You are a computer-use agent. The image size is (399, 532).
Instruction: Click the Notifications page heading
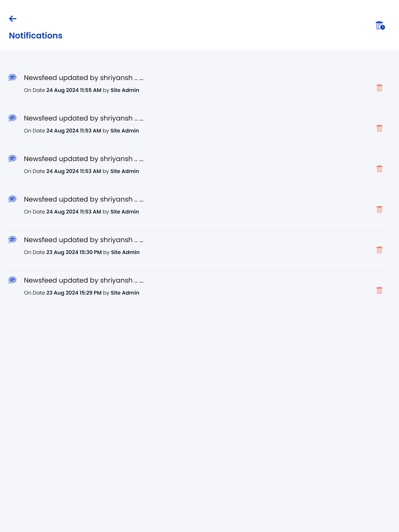coord(36,36)
